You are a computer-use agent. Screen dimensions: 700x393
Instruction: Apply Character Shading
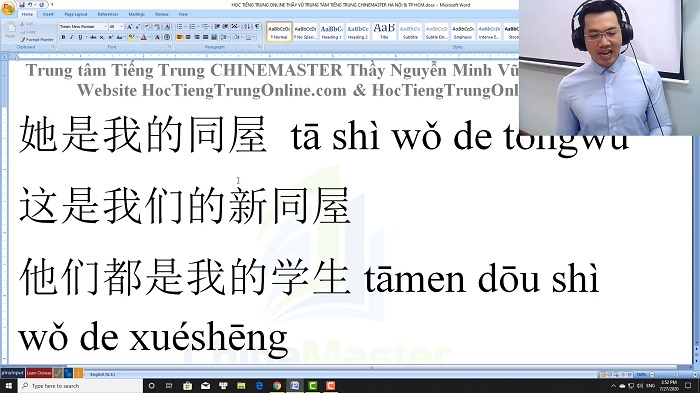point(157,37)
